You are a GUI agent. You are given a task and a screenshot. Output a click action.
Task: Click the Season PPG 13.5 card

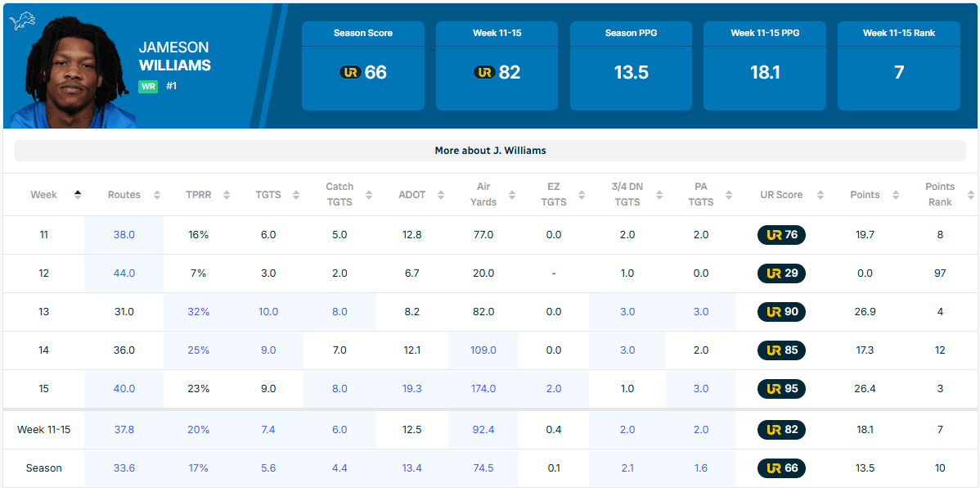(631, 66)
